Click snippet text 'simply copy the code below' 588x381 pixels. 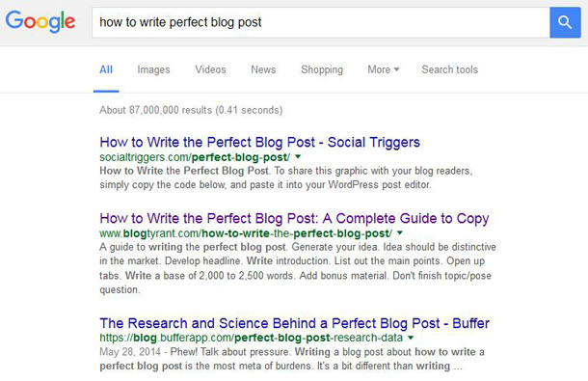163,185
